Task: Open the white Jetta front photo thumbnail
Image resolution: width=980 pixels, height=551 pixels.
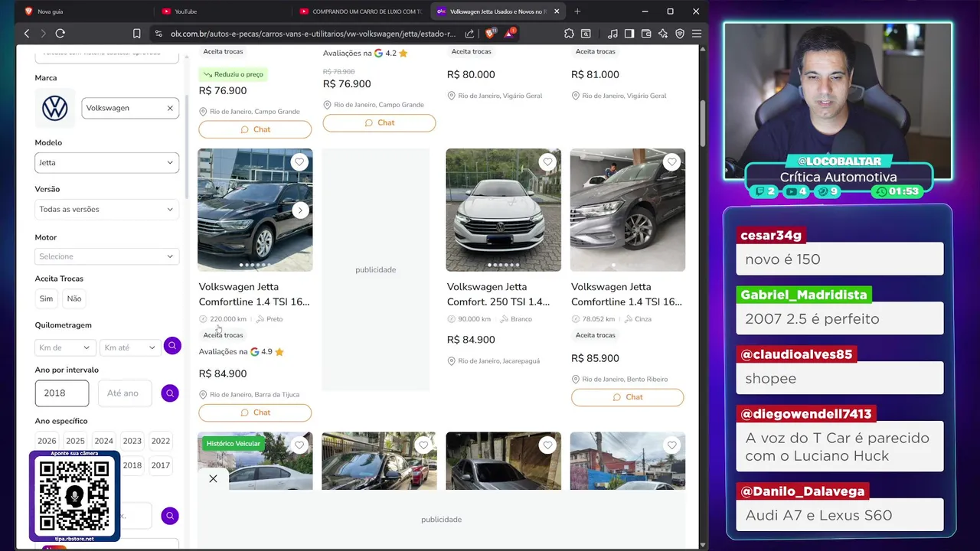Action: [503, 210]
